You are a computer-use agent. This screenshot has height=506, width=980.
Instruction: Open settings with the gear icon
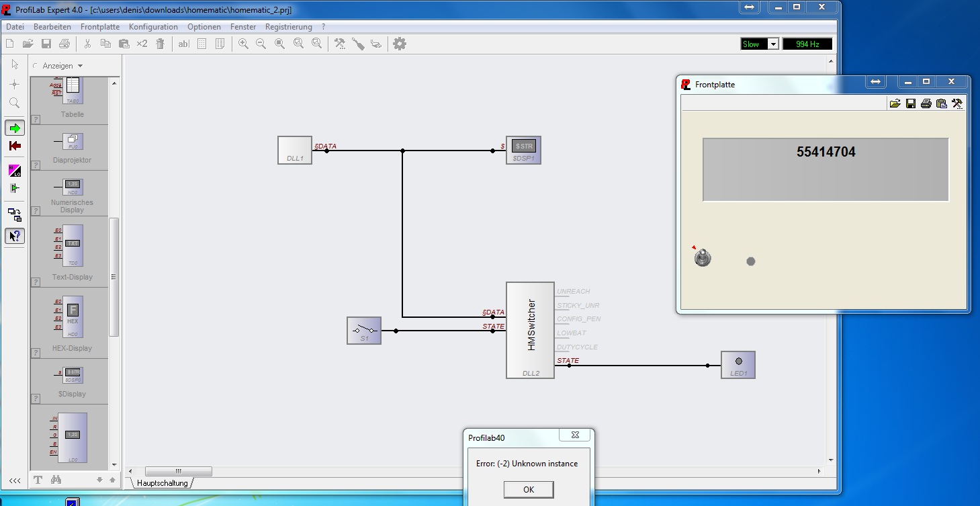[400, 44]
